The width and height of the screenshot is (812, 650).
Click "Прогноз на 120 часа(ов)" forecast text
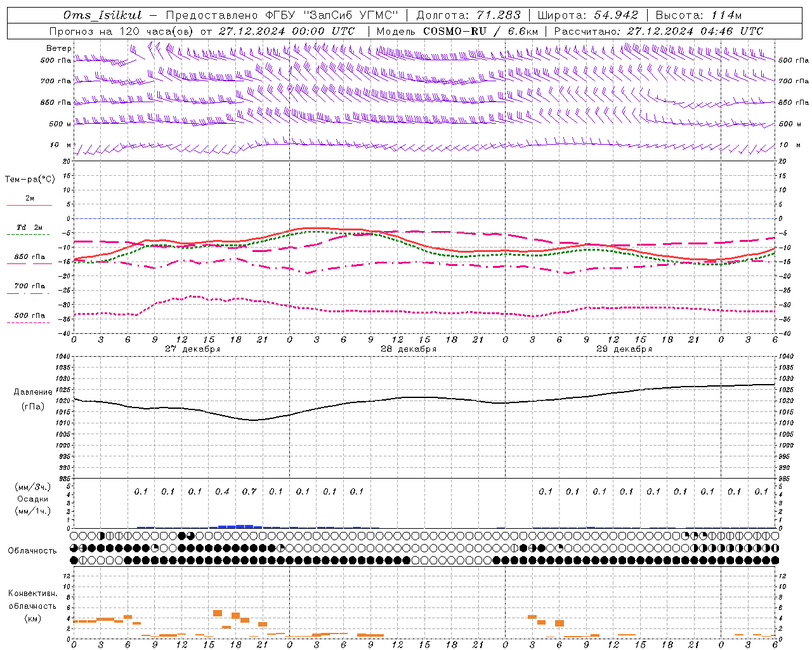tap(122, 31)
